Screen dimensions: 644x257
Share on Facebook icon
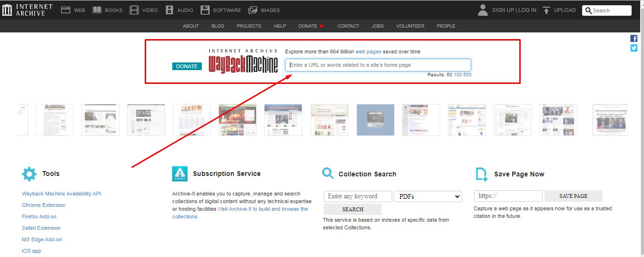coord(634,39)
